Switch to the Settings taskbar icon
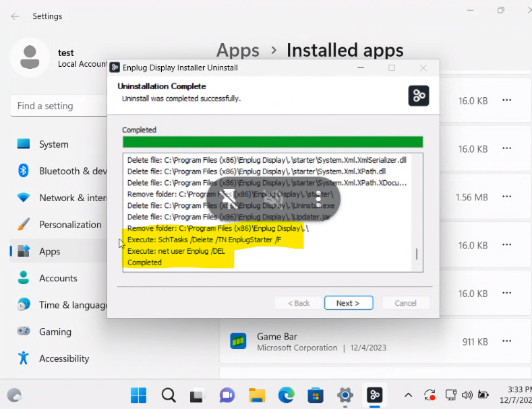 point(345,396)
